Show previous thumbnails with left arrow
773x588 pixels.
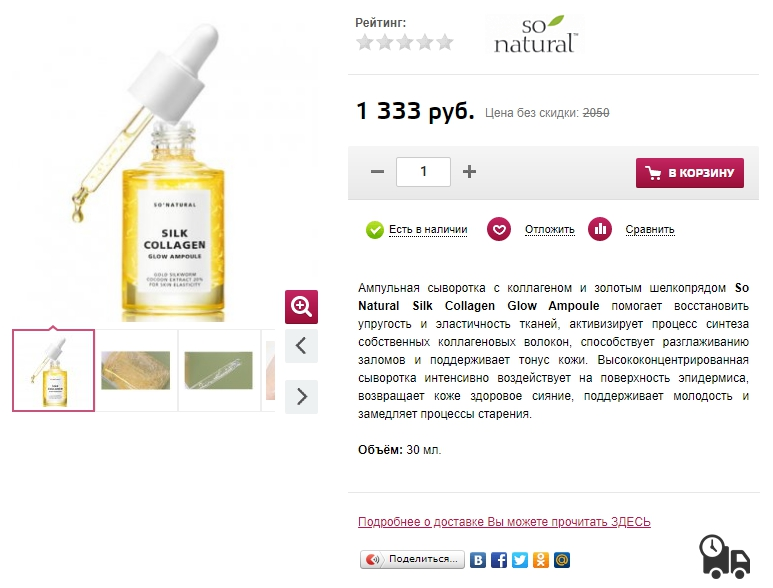tap(301, 346)
